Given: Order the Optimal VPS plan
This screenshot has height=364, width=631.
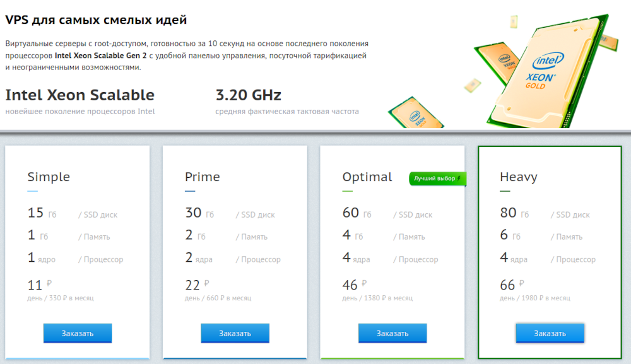Looking at the screenshot, I should 392,333.
